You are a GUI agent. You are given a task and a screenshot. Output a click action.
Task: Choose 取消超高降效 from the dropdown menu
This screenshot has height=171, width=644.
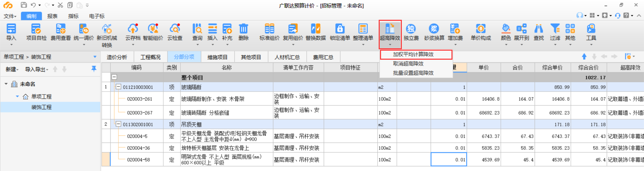[408, 64]
